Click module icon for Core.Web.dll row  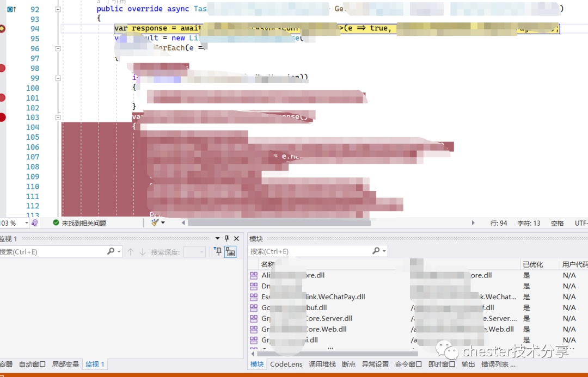(x=254, y=329)
